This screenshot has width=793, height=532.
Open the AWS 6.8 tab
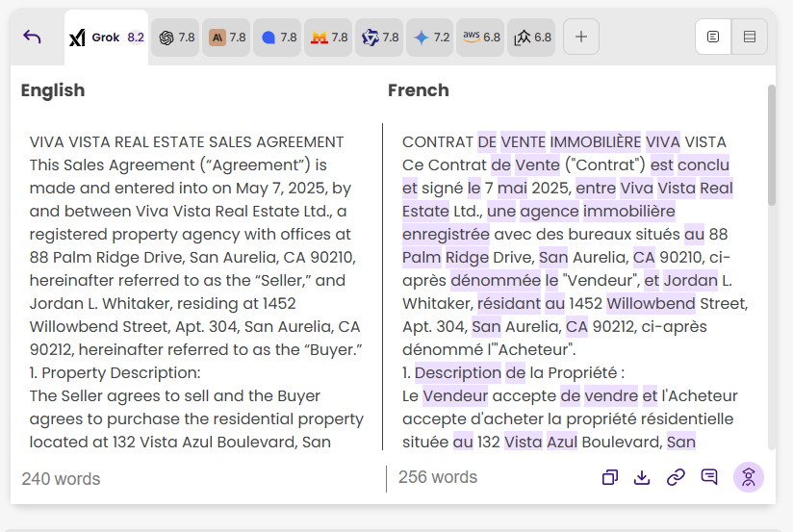click(x=480, y=38)
